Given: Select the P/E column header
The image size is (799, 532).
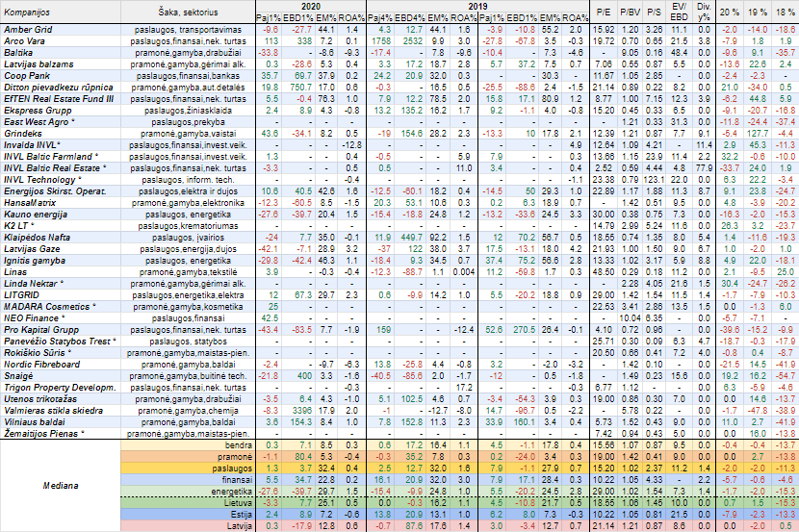Looking at the screenshot, I should 603,13.
